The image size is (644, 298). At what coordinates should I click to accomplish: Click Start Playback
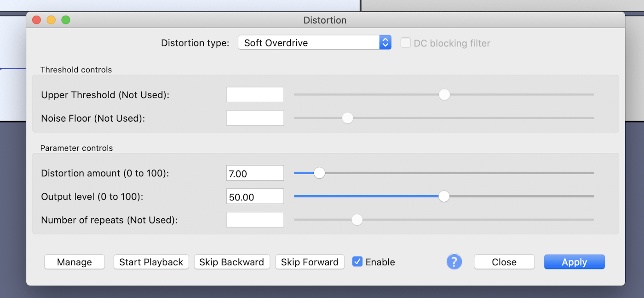tap(151, 262)
